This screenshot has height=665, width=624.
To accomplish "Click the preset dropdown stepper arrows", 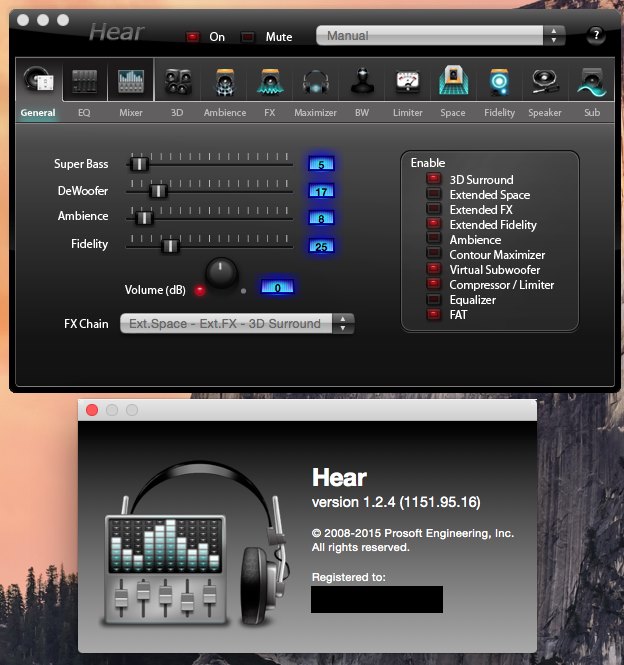I will pos(554,36).
